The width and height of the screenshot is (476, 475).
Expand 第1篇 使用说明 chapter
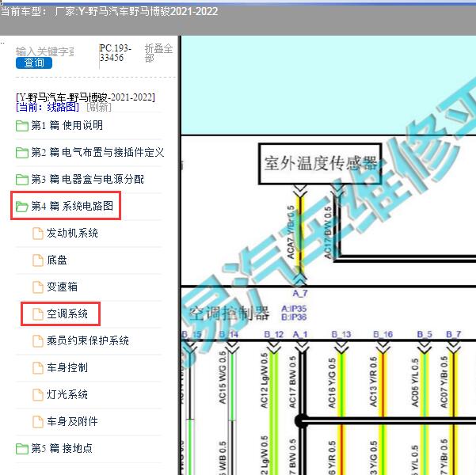click(67, 125)
